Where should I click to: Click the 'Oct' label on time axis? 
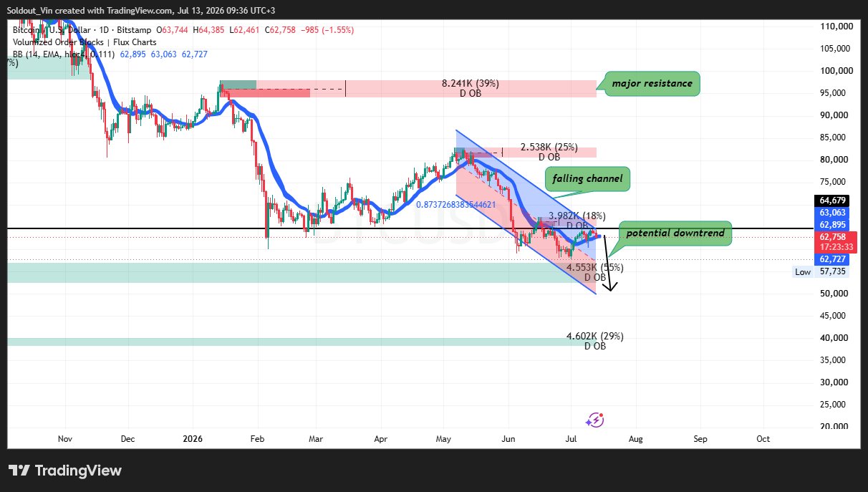[x=763, y=439]
